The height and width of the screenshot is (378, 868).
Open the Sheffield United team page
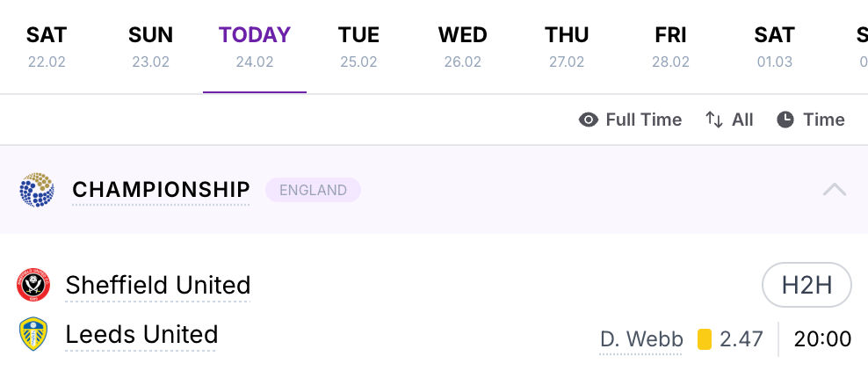coord(158,285)
